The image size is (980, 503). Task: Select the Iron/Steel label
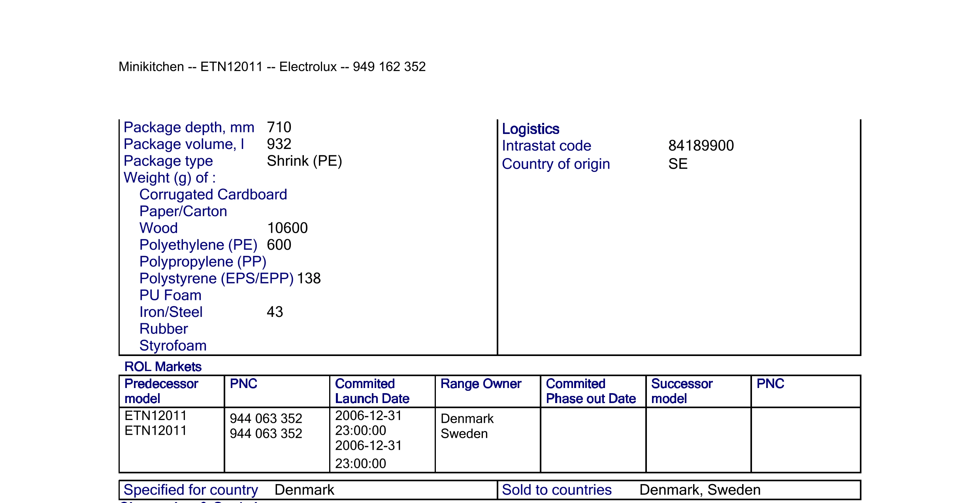click(171, 312)
